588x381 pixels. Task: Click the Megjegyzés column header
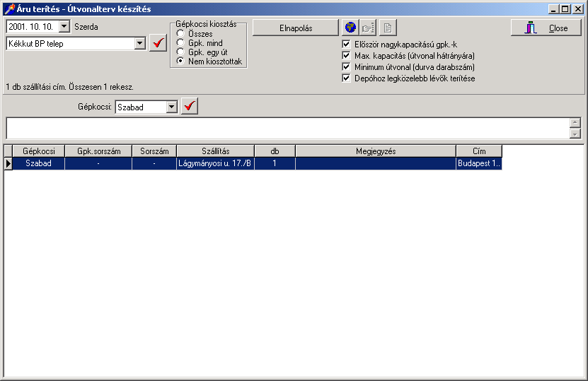click(x=375, y=151)
